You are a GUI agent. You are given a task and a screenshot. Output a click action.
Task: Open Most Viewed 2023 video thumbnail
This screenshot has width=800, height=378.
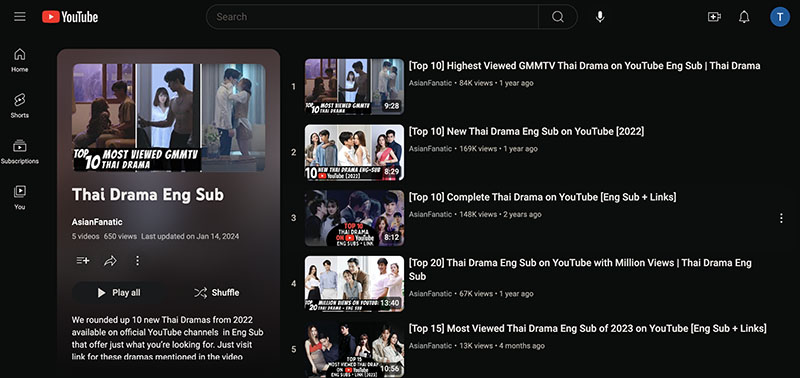tap(354, 350)
